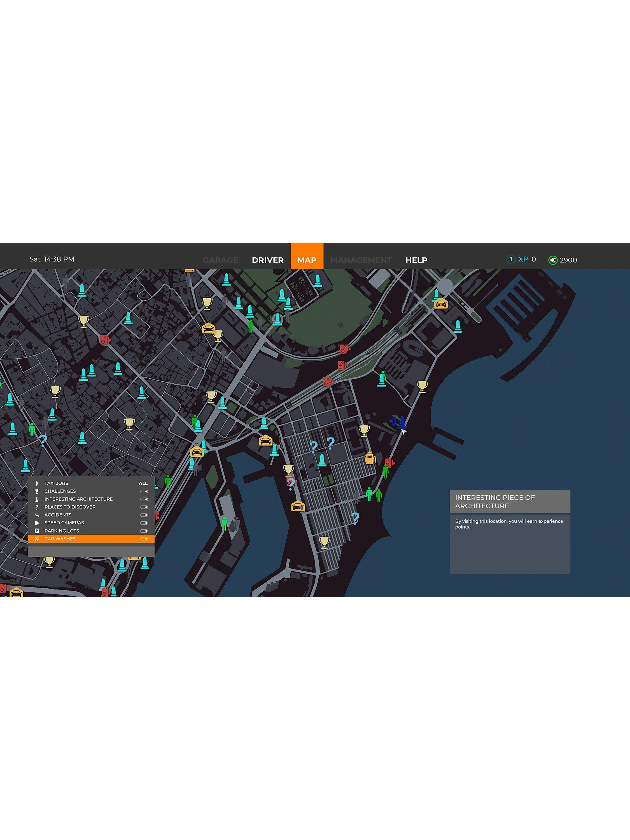Open the Driver tab

(268, 260)
